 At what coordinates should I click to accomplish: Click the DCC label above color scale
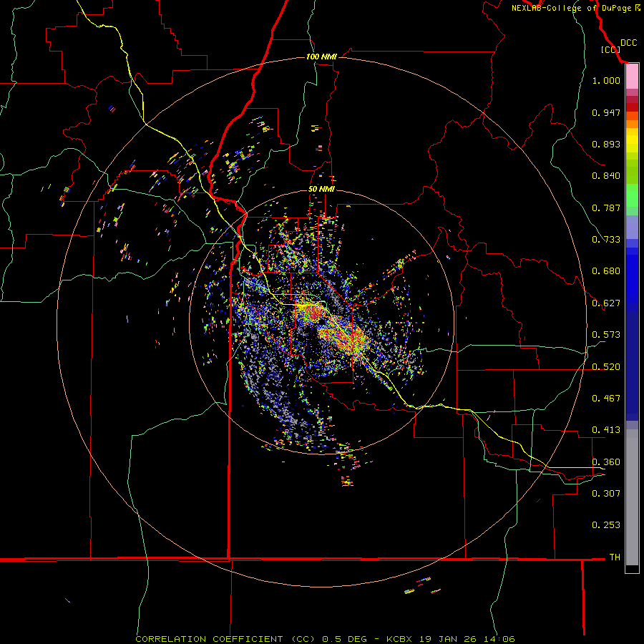[x=628, y=43]
